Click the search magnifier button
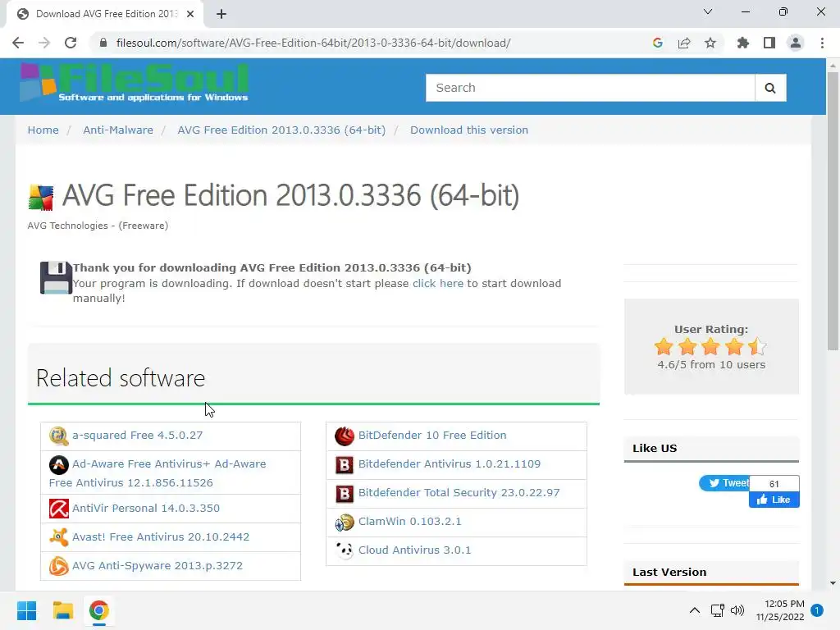Image resolution: width=840 pixels, height=630 pixels. pos(770,88)
